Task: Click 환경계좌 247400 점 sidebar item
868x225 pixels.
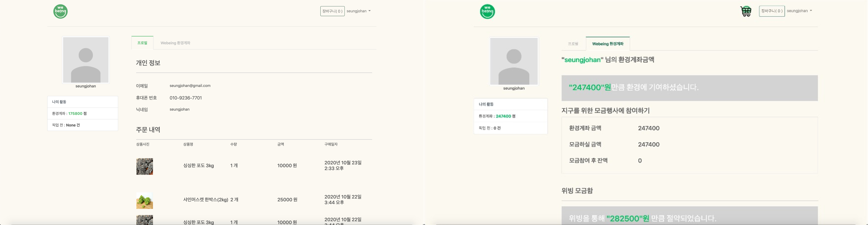Action: point(511,116)
